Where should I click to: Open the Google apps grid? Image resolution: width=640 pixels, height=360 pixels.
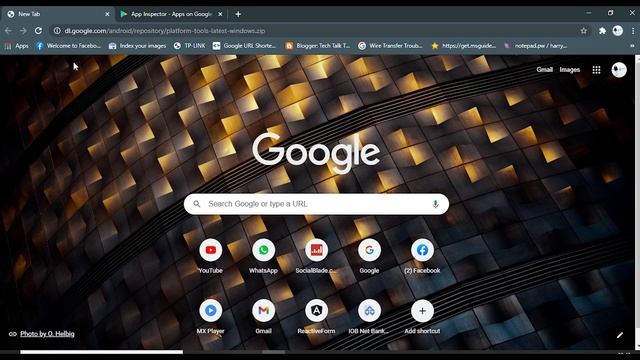[596, 70]
